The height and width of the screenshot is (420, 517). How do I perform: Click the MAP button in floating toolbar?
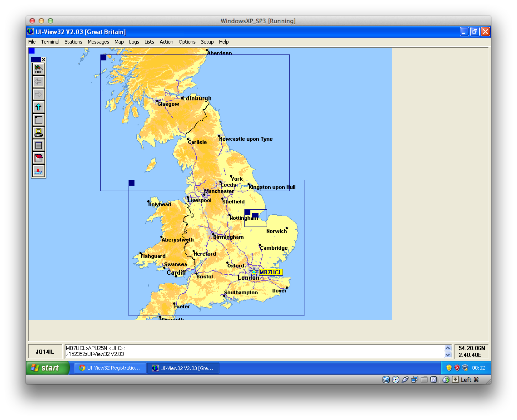[39, 69]
